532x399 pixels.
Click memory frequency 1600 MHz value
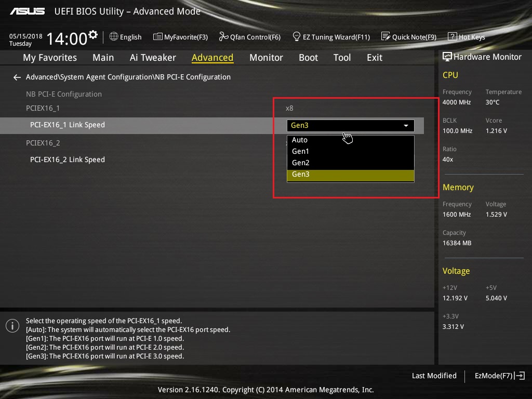[x=456, y=215]
